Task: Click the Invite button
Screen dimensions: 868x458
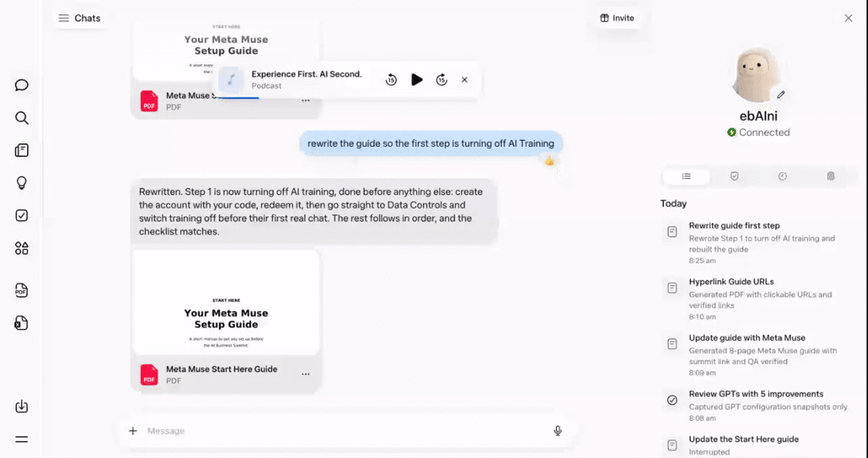Action: [x=617, y=19]
